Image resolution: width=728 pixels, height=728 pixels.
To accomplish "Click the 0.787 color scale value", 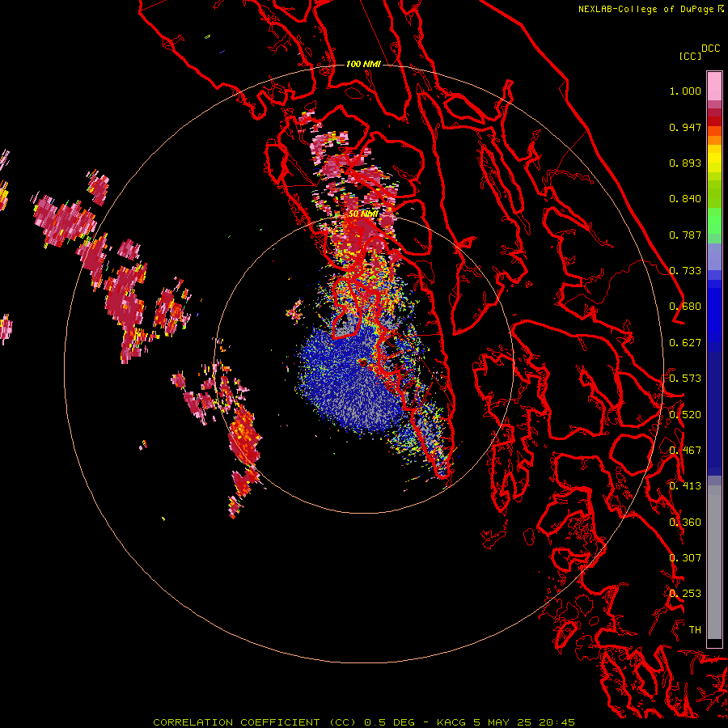I will (685, 235).
